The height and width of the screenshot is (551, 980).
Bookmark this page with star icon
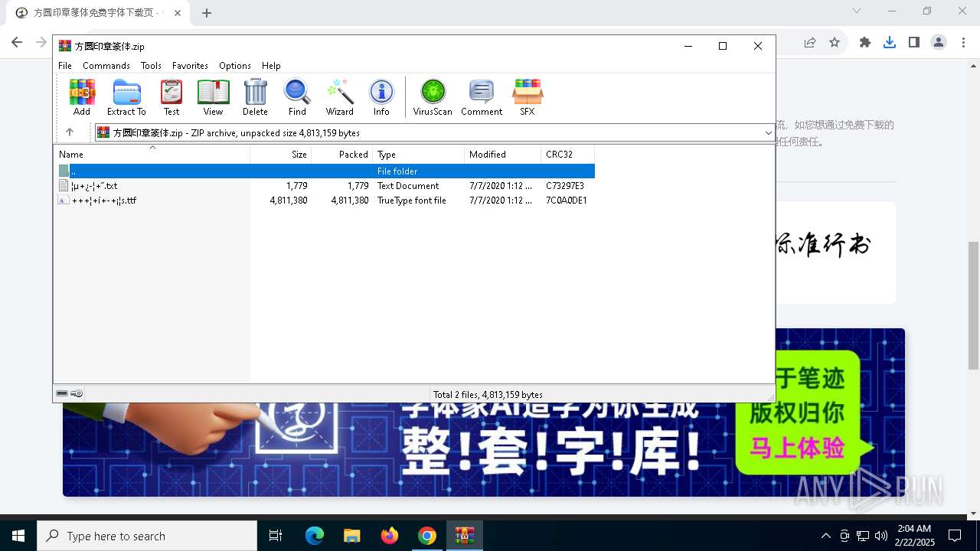pyautogui.click(x=835, y=43)
